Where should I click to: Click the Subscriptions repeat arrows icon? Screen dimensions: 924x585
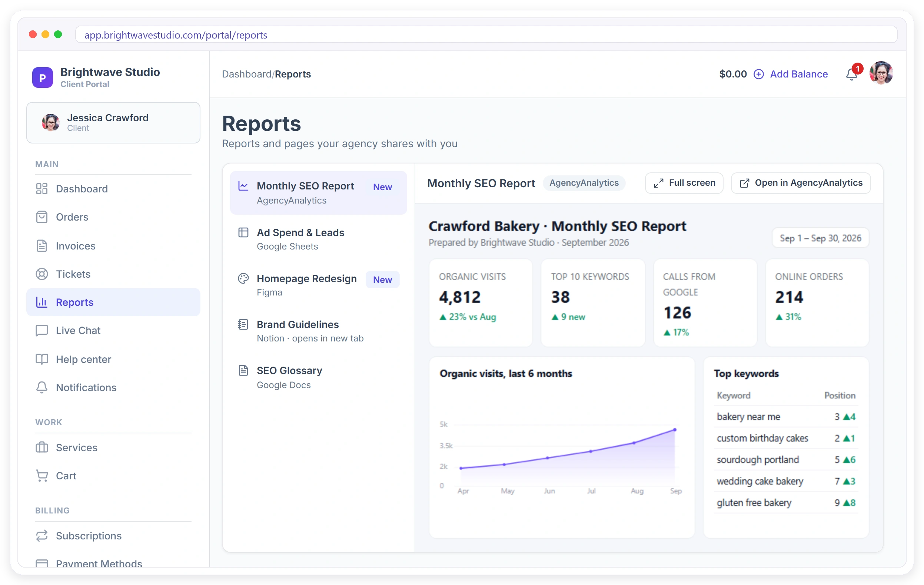tap(42, 536)
